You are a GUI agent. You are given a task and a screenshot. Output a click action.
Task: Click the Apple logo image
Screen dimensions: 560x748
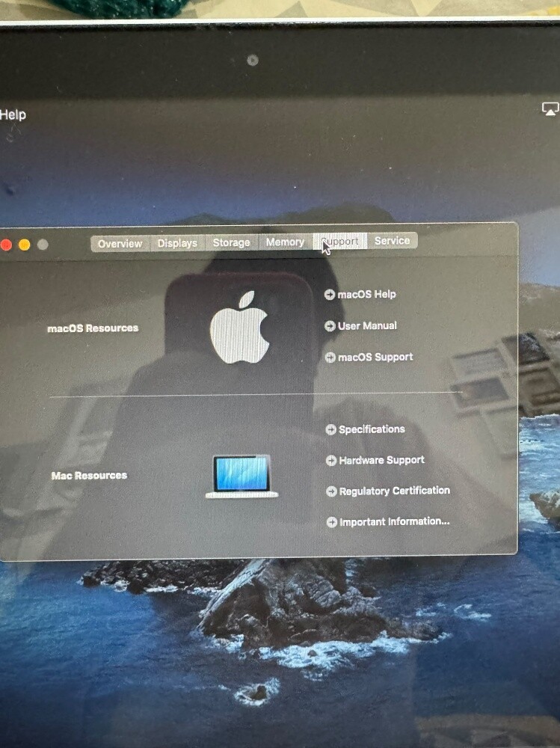[240, 328]
